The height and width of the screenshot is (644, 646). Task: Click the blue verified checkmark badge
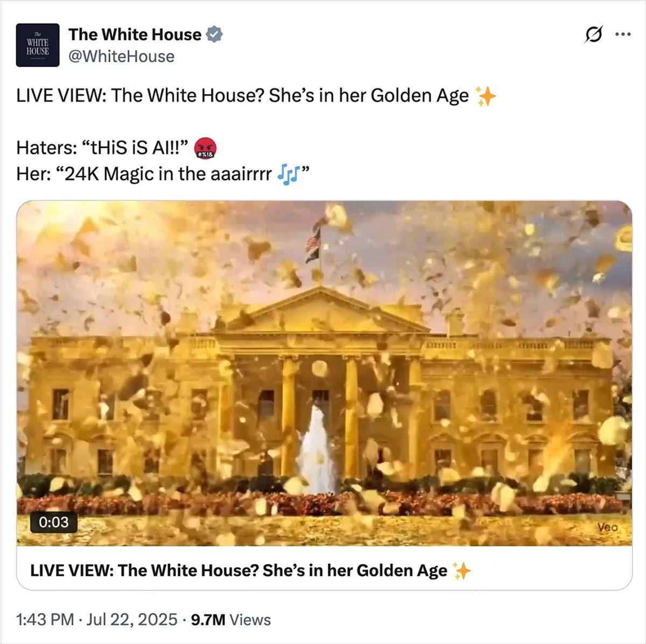[215, 34]
